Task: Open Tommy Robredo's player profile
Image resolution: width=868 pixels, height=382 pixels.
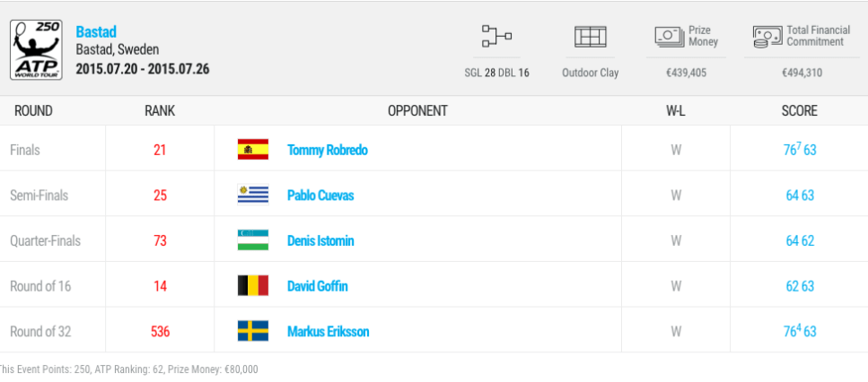Action: pyautogui.click(x=327, y=150)
